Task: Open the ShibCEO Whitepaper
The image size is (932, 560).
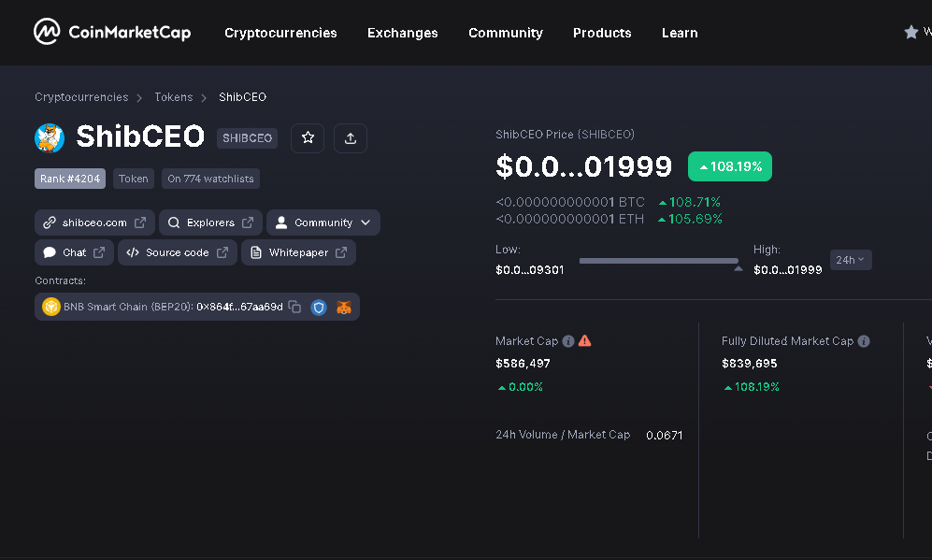Action: coord(297,251)
